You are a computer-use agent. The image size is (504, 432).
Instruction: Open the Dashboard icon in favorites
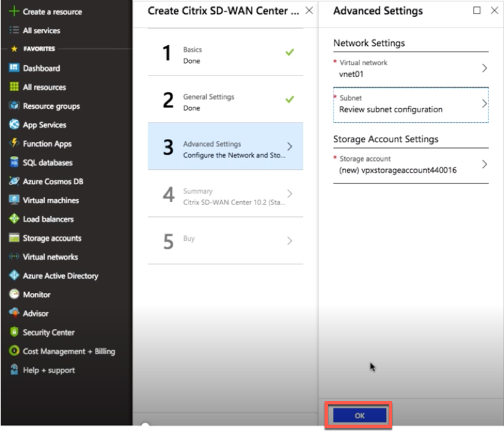tap(14, 68)
